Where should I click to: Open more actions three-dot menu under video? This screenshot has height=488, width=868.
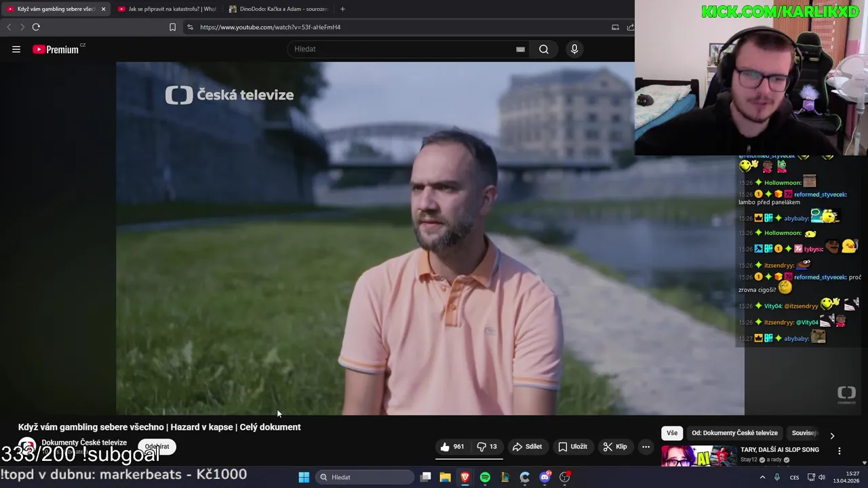[x=646, y=447]
